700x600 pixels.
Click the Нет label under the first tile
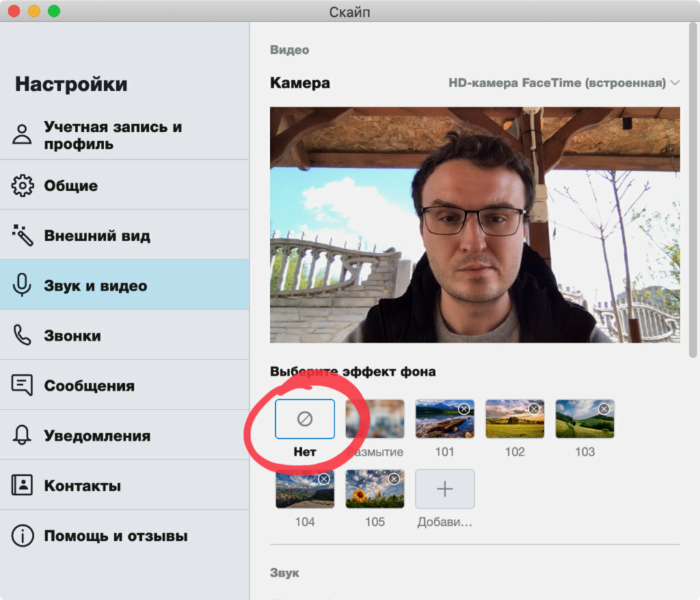point(305,452)
